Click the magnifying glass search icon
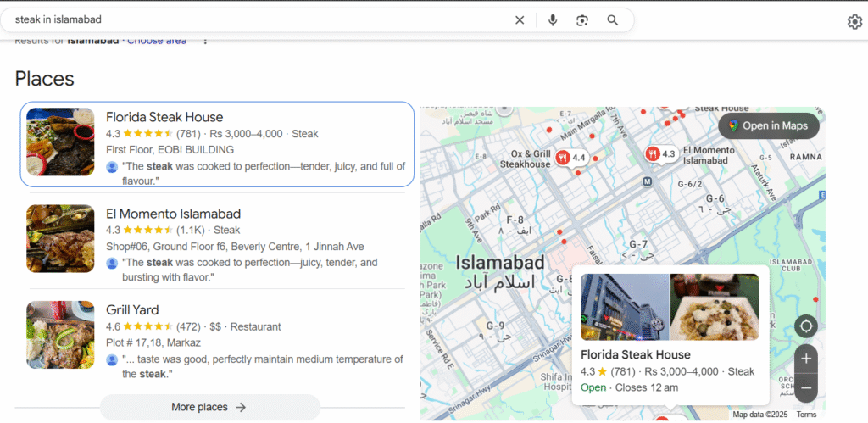 click(x=612, y=20)
